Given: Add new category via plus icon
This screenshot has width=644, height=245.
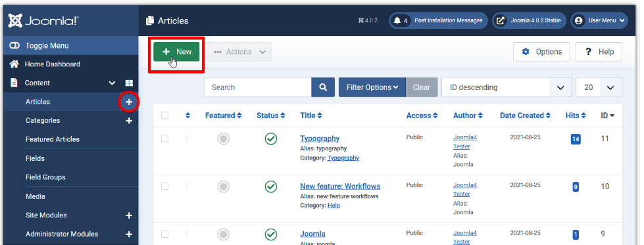Looking at the screenshot, I should 129,121.
